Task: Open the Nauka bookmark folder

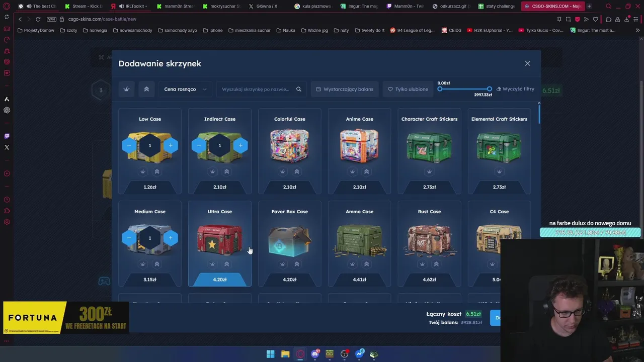Action: point(286,30)
